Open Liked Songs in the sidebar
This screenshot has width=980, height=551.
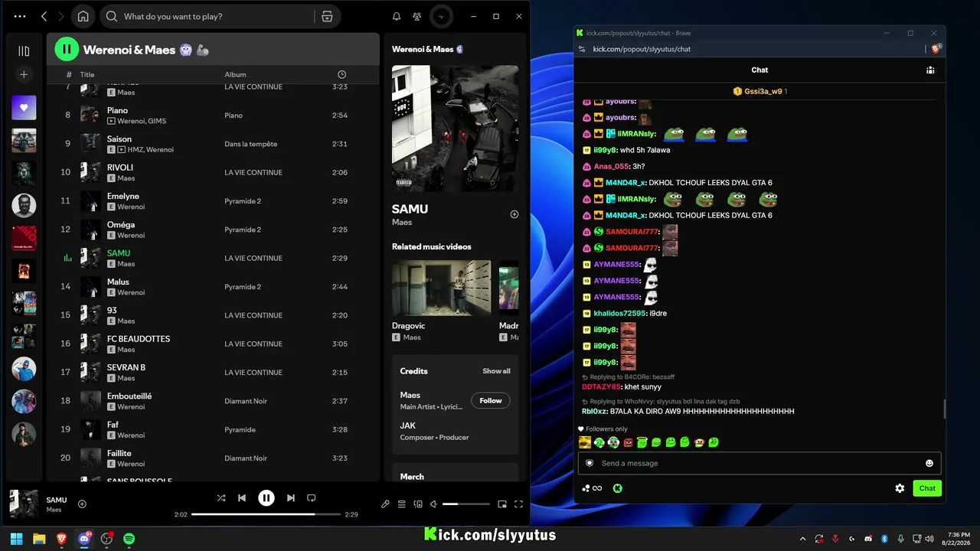point(24,108)
